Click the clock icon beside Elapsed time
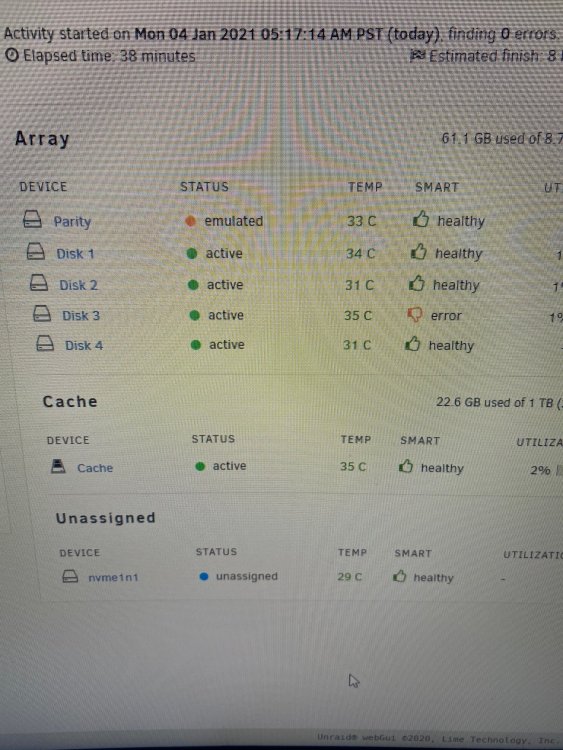Image resolution: width=563 pixels, height=750 pixels. point(11,55)
